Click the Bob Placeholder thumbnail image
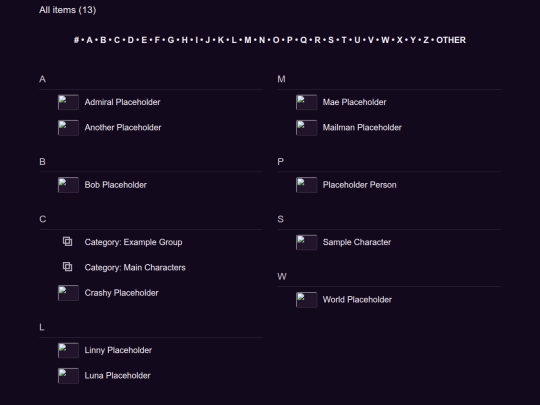This screenshot has width=540, height=405. 68,185
